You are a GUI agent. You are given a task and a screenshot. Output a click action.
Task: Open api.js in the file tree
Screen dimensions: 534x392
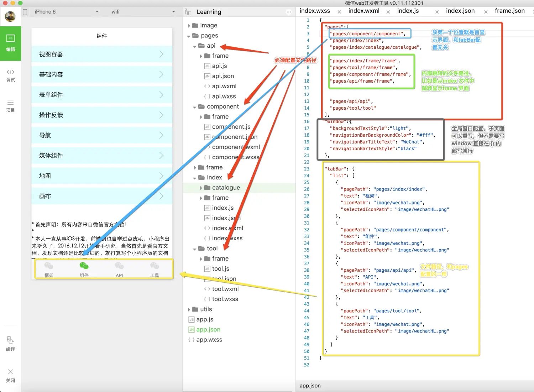pyautogui.click(x=219, y=66)
